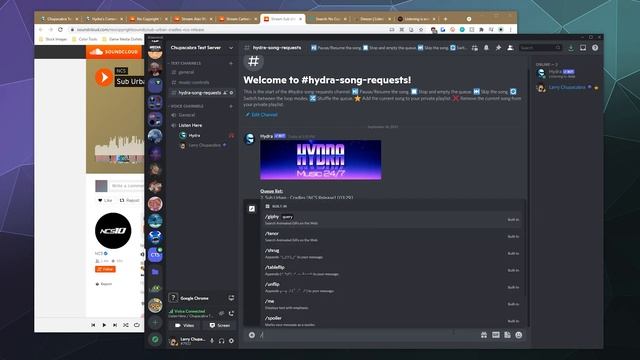Open the Discord inbox icon
Screen dimensions: 640x360
coord(583,48)
